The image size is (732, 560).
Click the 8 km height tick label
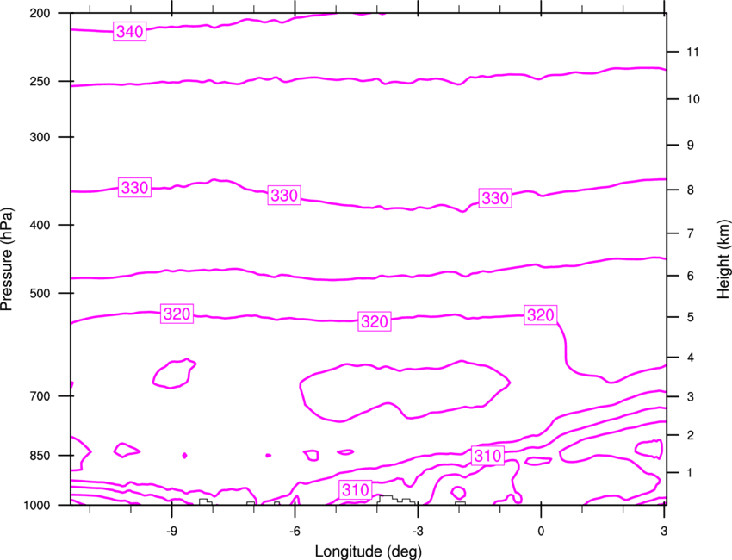coord(690,190)
